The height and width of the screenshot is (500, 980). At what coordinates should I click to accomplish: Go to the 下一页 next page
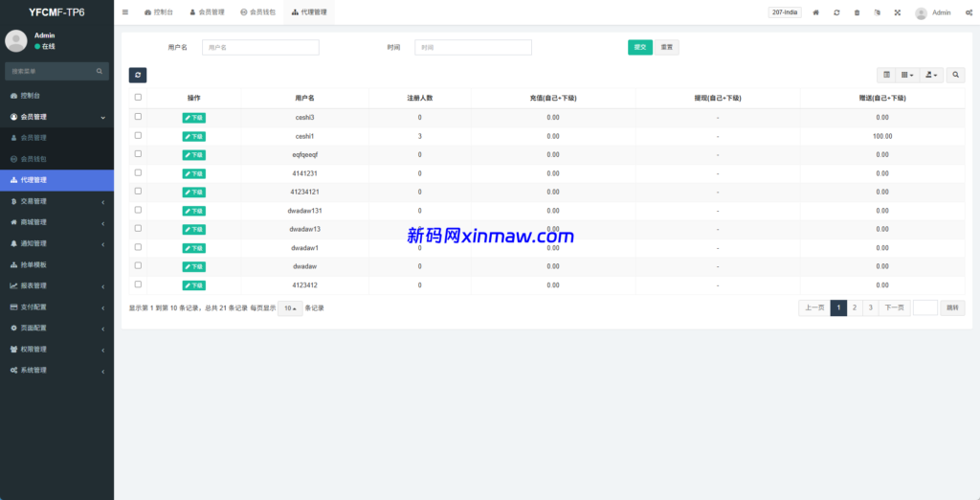tap(895, 307)
